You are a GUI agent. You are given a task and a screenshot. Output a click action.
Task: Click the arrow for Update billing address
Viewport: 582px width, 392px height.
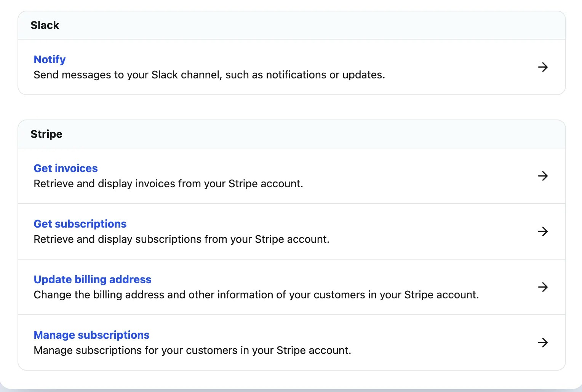coord(542,287)
